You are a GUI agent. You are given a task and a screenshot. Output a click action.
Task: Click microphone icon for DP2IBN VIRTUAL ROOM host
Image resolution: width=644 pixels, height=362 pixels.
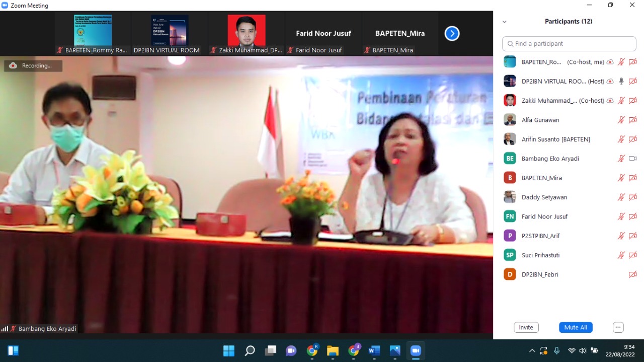(621, 81)
